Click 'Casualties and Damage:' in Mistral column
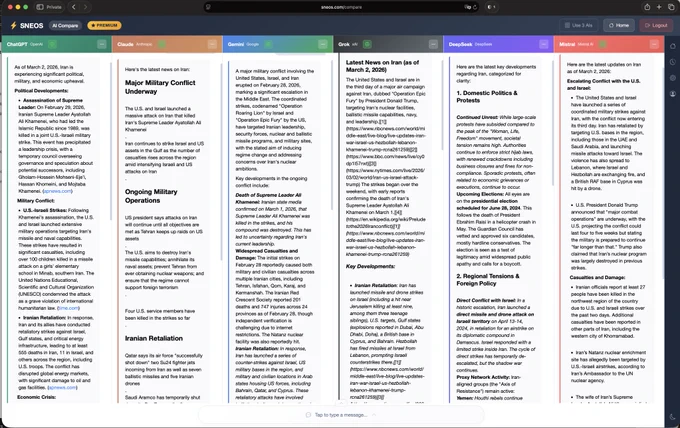This screenshot has width=680, height=428. coord(597,278)
